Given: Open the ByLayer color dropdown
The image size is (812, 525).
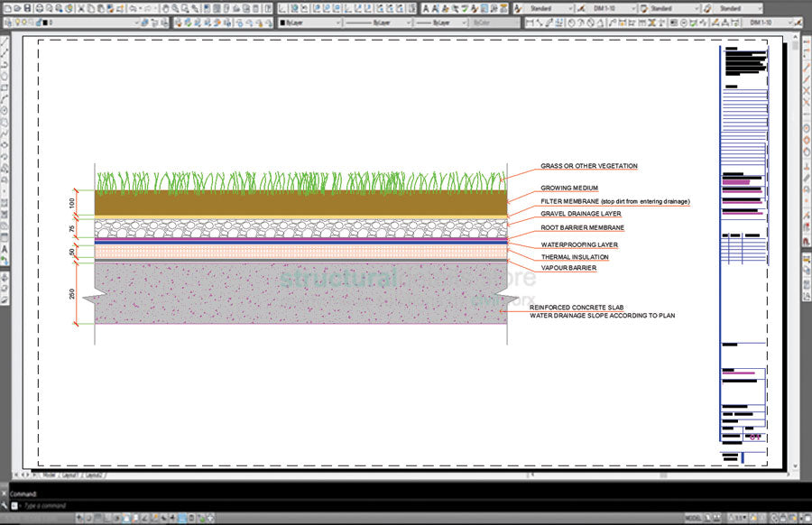Looking at the screenshot, I should pyautogui.click(x=311, y=22).
